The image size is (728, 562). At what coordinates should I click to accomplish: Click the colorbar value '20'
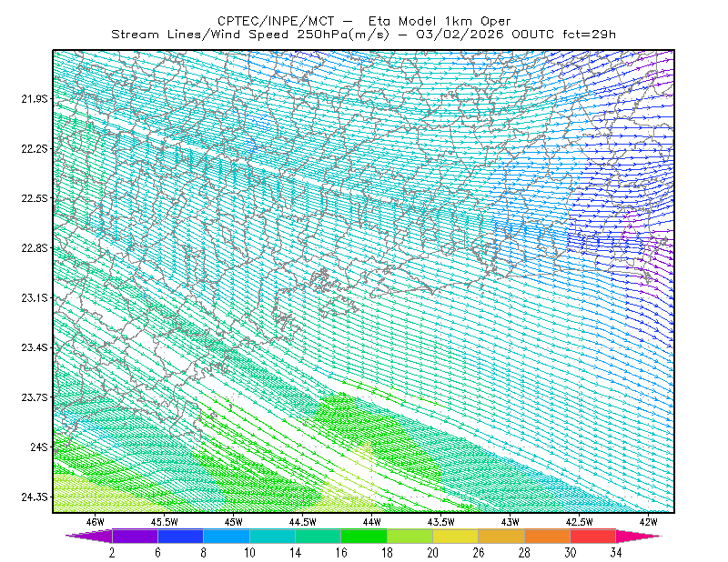pos(433,553)
